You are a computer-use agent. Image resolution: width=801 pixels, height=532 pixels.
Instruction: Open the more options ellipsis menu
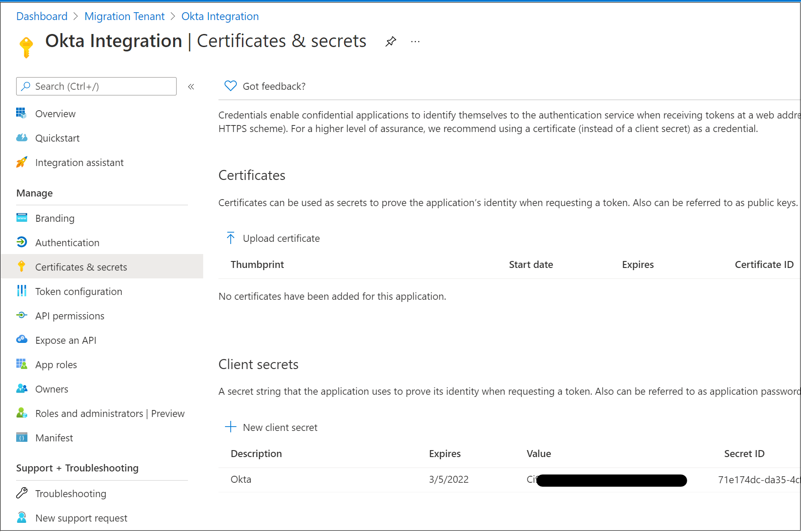[x=415, y=42]
